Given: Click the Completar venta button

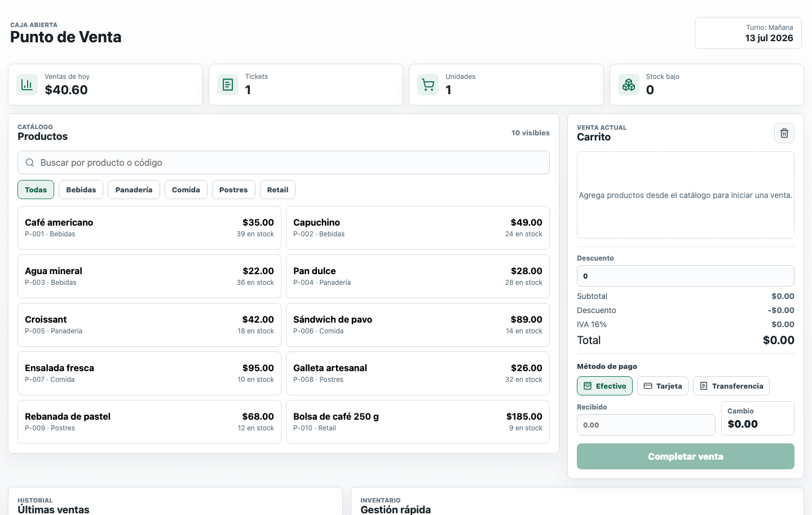Looking at the screenshot, I should pyautogui.click(x=685, y=456).
